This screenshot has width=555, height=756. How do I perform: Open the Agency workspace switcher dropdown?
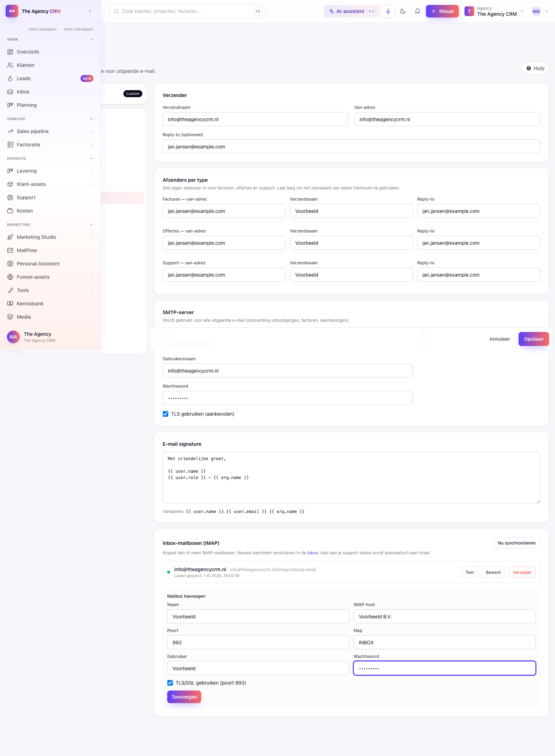(x=494, y=11)
